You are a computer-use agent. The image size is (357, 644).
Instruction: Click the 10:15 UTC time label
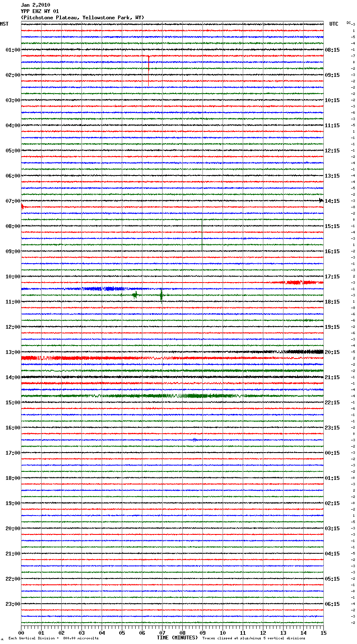(x=332, y=100)
